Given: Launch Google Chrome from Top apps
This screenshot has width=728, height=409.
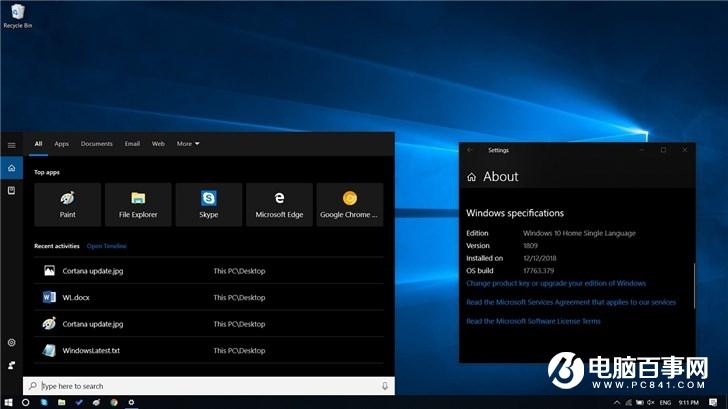Looking at the screenshot, I should pos(350,205).
